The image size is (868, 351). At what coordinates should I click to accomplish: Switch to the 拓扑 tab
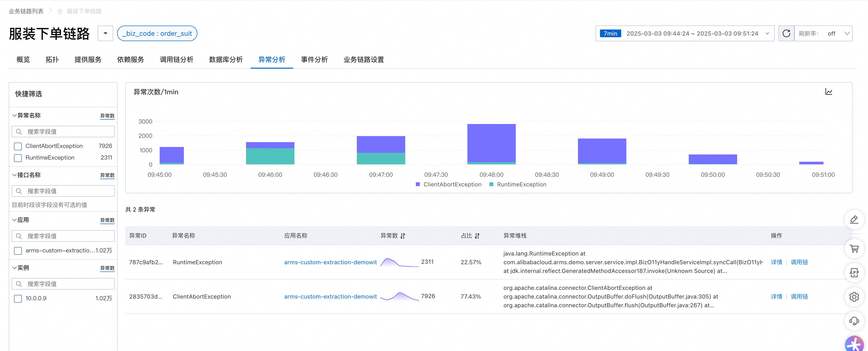52,60
